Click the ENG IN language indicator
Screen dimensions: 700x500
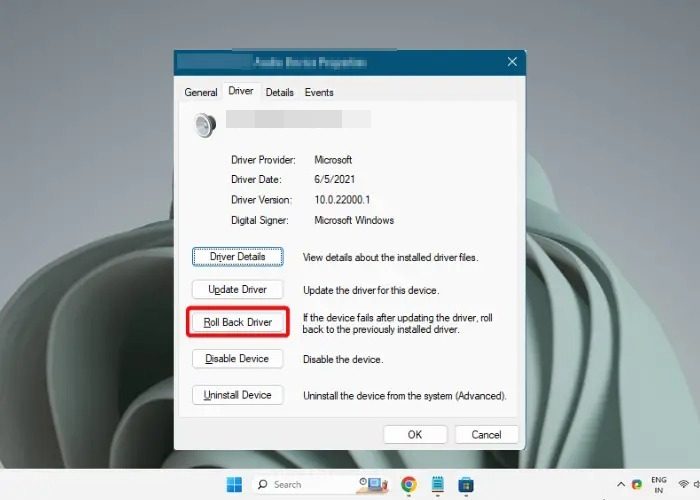point(659,485)
